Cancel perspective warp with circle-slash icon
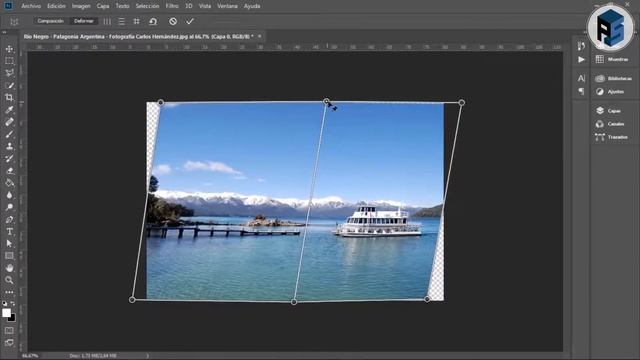 point(173,21)
